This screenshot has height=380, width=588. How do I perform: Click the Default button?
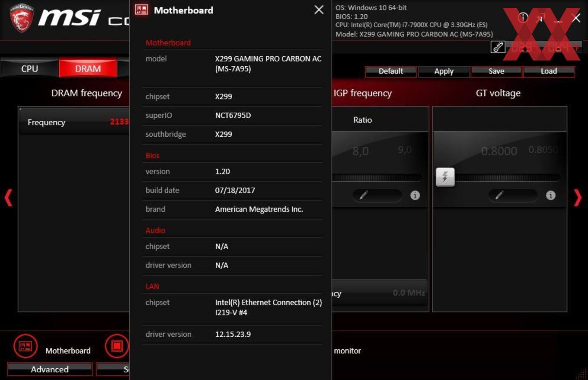[391, 71]
